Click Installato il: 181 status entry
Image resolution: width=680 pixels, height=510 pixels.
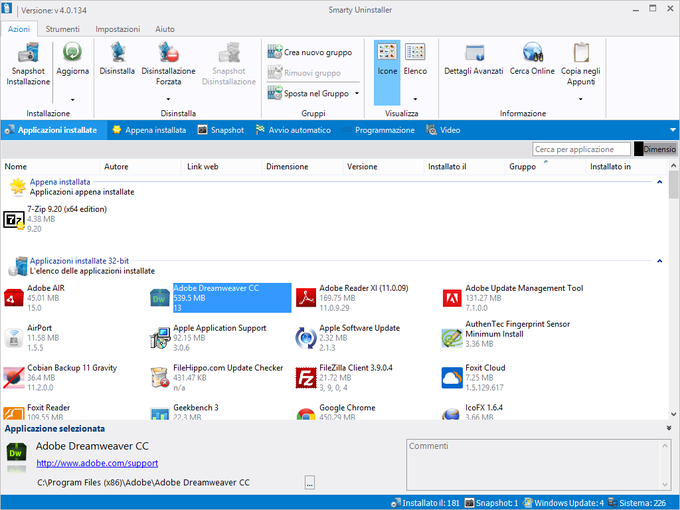[425, 503]
